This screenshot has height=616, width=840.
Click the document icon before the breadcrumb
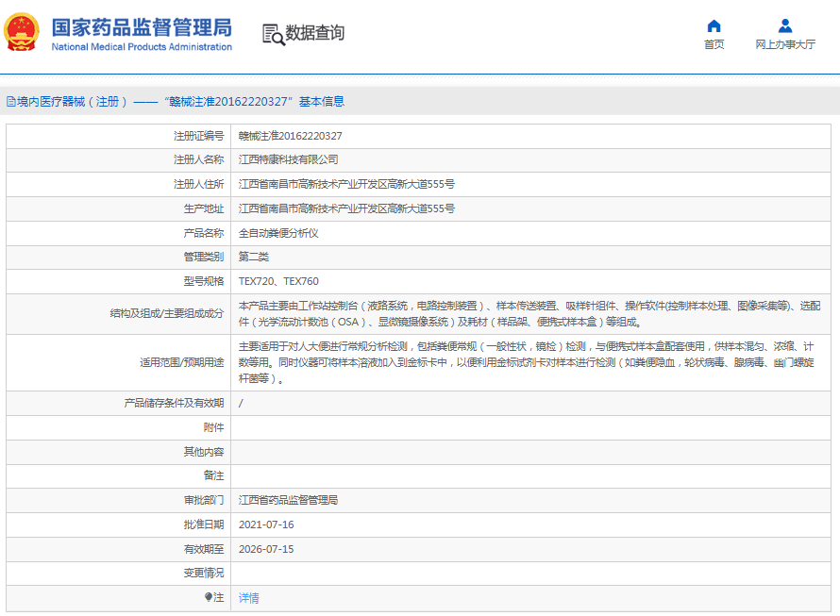click(x=10, y=102)
